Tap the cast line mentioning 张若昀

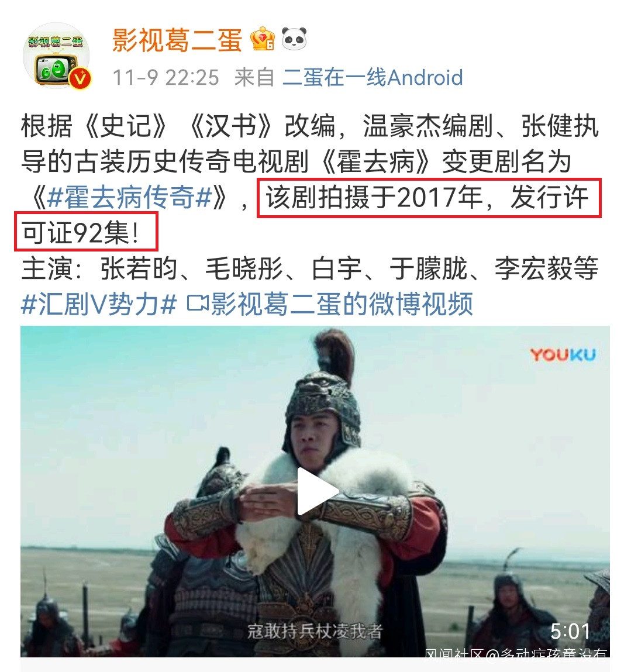coord(309,268)
